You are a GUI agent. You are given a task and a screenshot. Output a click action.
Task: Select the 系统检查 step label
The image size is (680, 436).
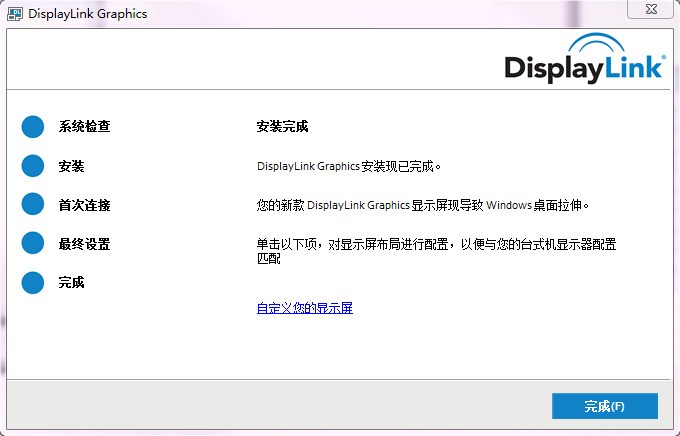[85, 127]
